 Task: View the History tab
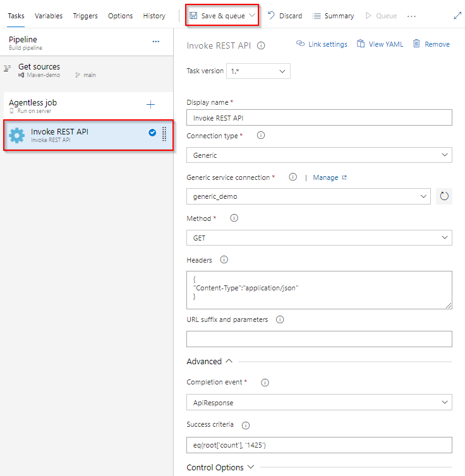click(154, 16)
